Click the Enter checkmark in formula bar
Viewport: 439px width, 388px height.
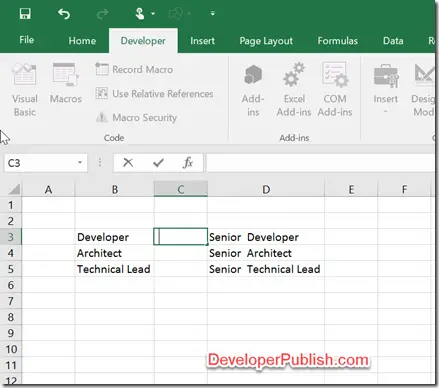pyautogui.click(x=158, y=163)
